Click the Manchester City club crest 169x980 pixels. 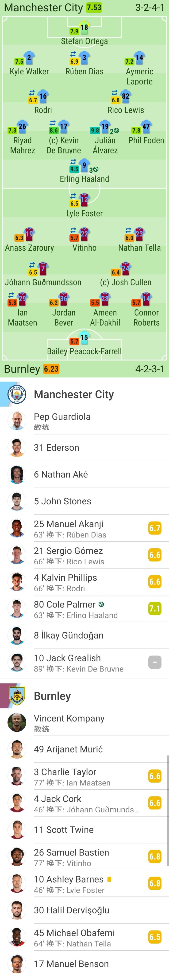(x=17, y=394)
